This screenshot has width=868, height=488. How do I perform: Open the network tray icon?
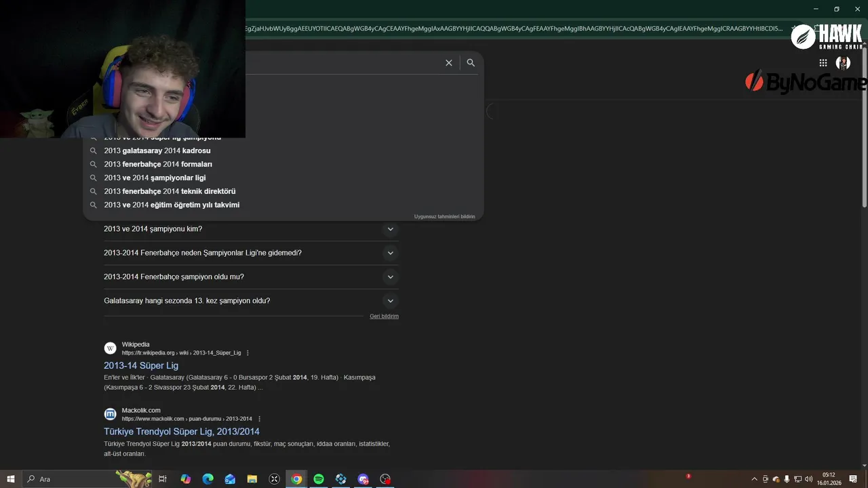(x=797, y=479)
